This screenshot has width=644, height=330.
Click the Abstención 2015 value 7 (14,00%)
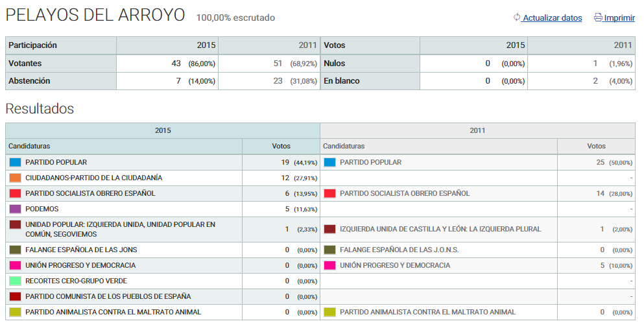(x=195, y=81)
